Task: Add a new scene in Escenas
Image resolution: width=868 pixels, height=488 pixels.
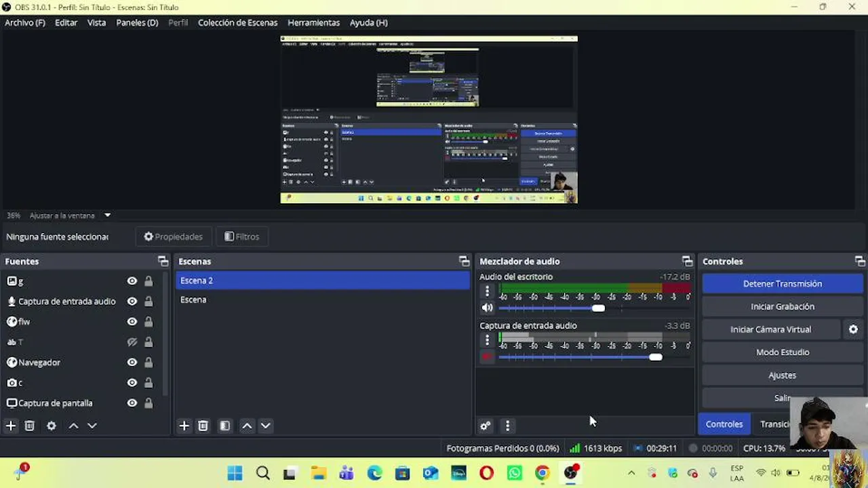Action: pyautogui.click(x=184, y=426)
